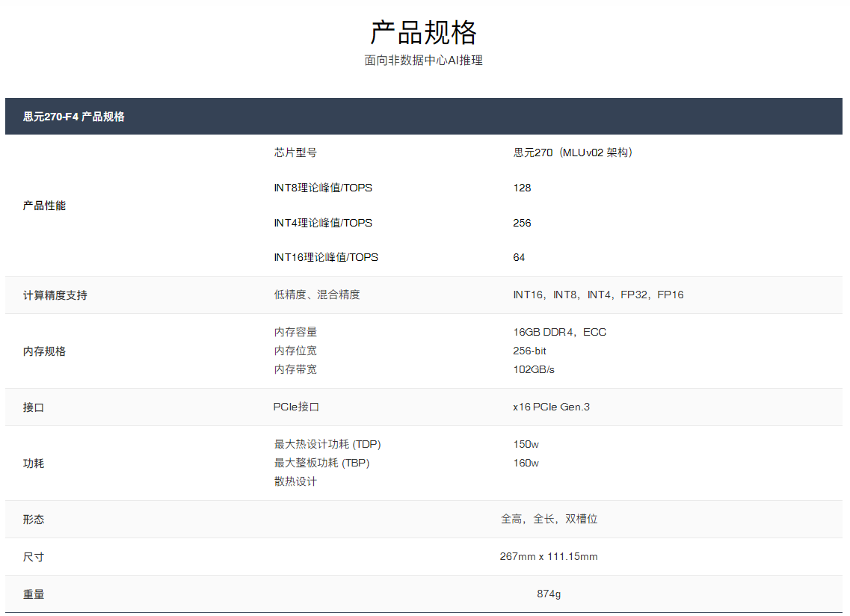Image resolution: width=850 pixels, height=616 pixels.
Task: Select the subtitle 面向非数据中心AI推理
Action: [423, 61]
